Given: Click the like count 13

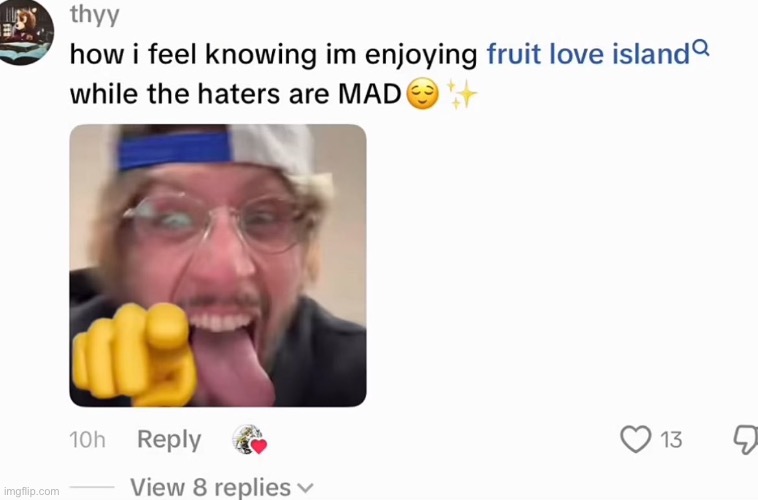Looking at the screenshot, I should pyautogui.click(x=671, y=440).
